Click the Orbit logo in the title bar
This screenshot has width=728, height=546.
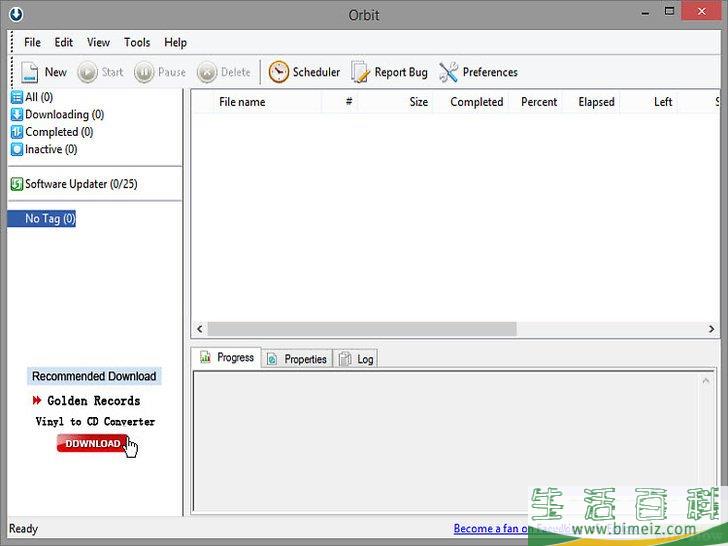pyautogui.click(x=16, y=14)
